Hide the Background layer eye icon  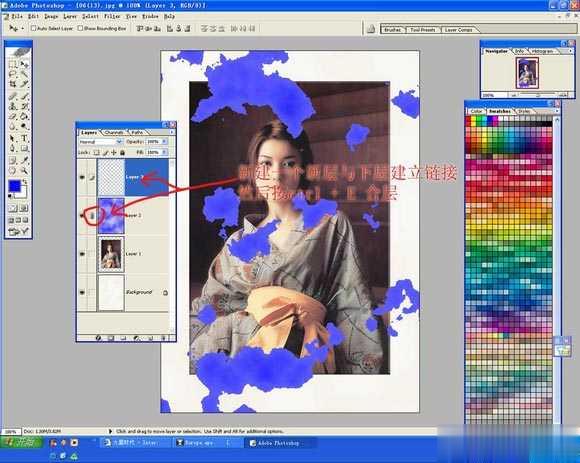coord(82,292)
